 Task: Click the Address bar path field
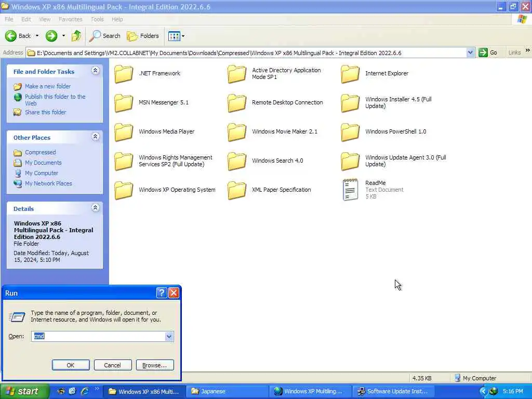click(x=247, y=53)
